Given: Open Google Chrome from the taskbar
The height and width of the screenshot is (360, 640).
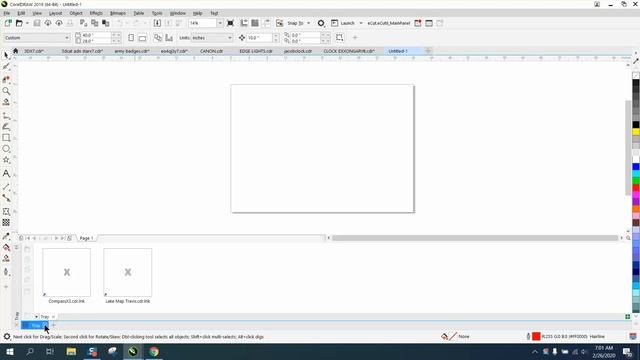Looking at the screenshot, I should point(154,351).
